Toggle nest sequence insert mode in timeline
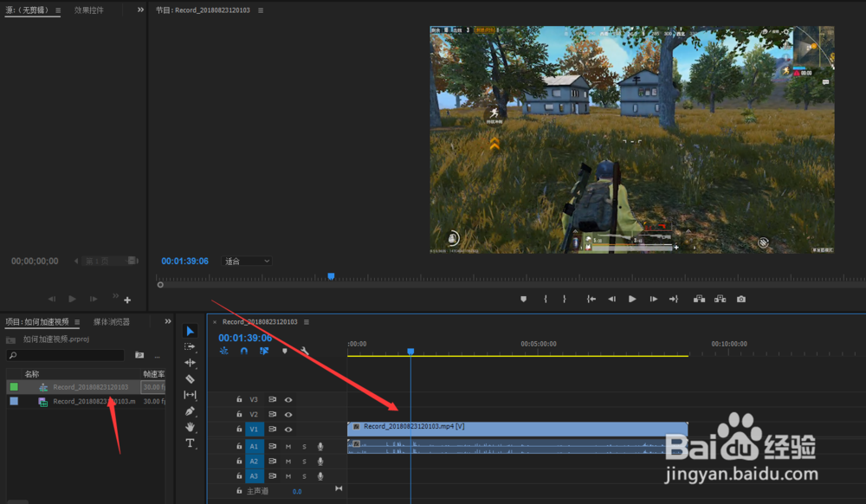Viewport: 866px width, 504px height. [x=223, y=351]
